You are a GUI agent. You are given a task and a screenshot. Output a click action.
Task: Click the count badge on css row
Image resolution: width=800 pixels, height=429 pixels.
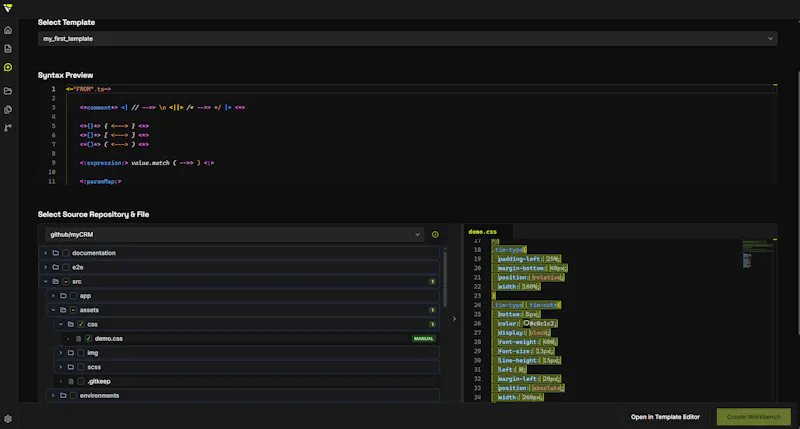[432, 324]
